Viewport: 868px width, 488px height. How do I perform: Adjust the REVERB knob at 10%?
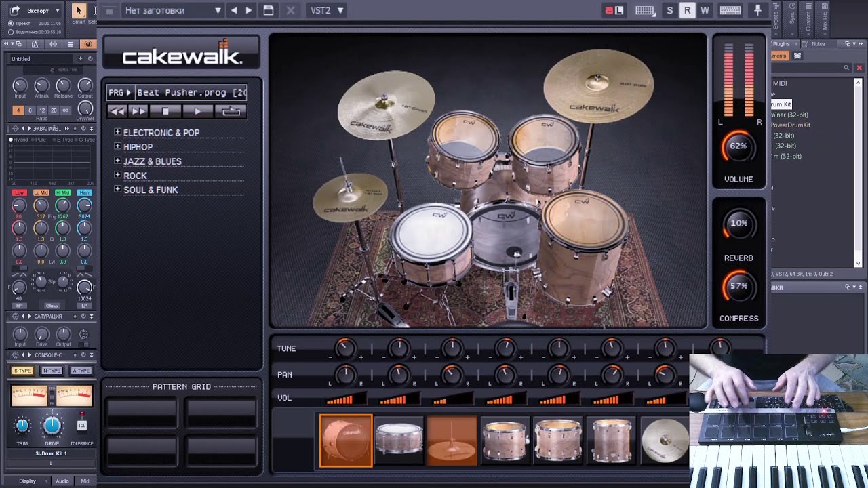click(738, 224)
